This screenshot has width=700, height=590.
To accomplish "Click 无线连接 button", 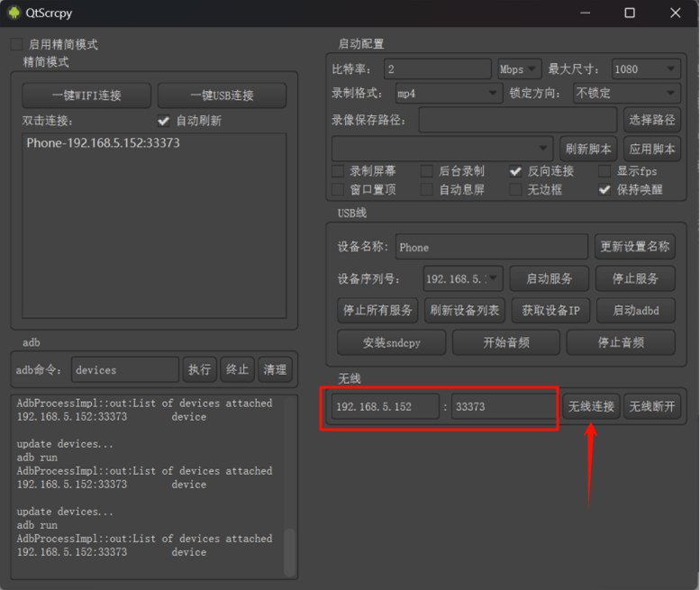I will point(591,406).
